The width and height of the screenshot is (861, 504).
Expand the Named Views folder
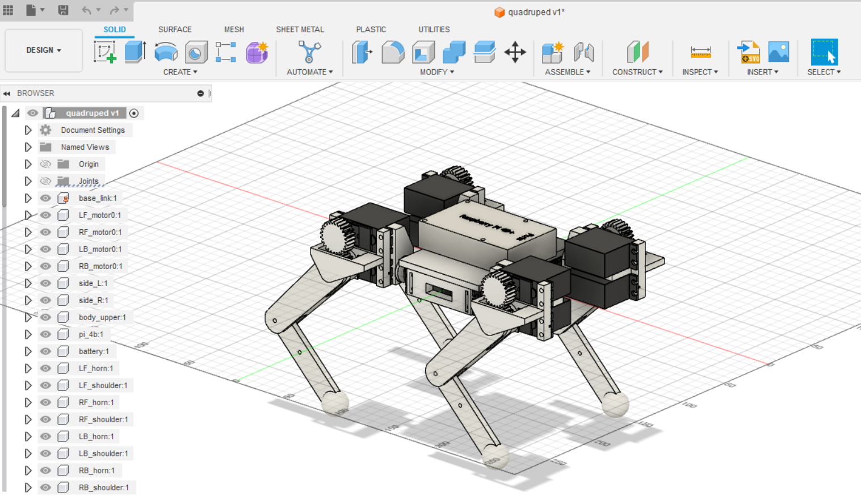28,147
